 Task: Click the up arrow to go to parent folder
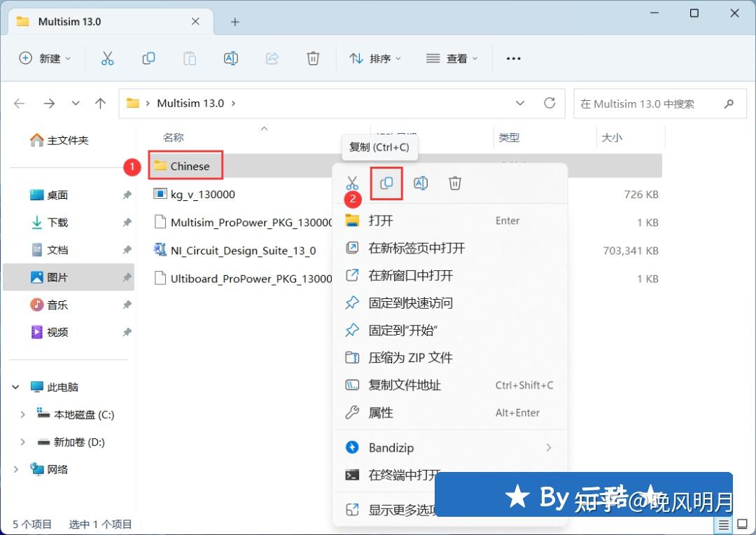(x=100, y=103)
